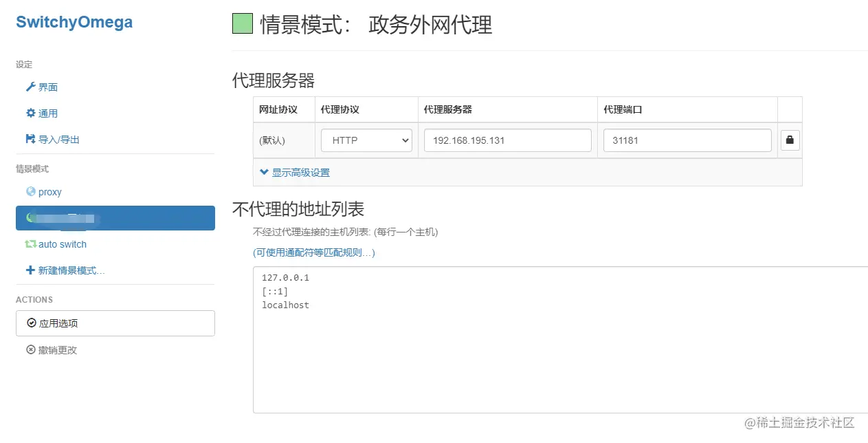Click the profile title 政务外网代理
Viewport: 868px width, 443px height.
(x=430, y=25)
